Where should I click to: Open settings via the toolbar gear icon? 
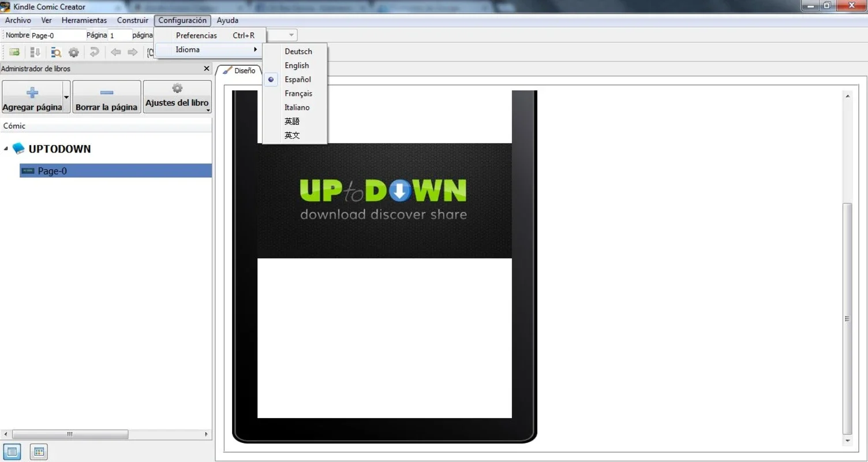(74, 53)
